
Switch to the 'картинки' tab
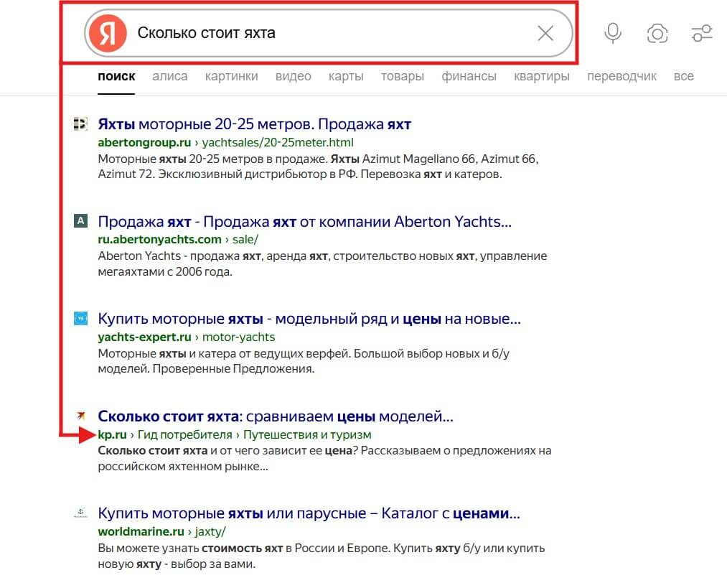(x=231, y=76)
